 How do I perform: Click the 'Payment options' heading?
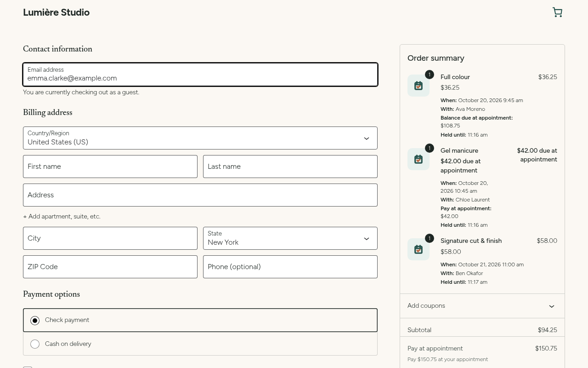click(x=51, y=294)
